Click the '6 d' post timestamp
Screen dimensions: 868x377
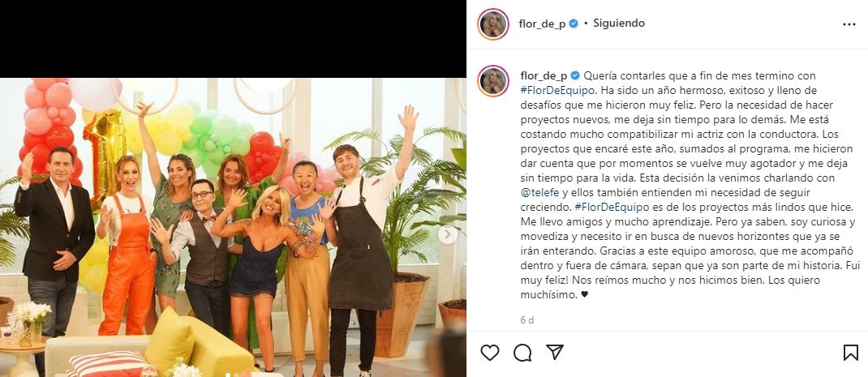(527, 320)
